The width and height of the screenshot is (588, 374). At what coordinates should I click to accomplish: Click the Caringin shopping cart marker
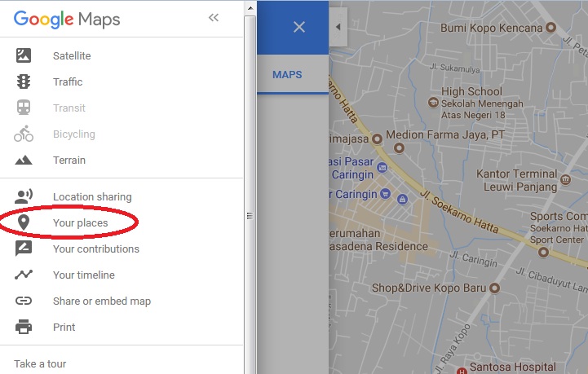tap(385, 194)
